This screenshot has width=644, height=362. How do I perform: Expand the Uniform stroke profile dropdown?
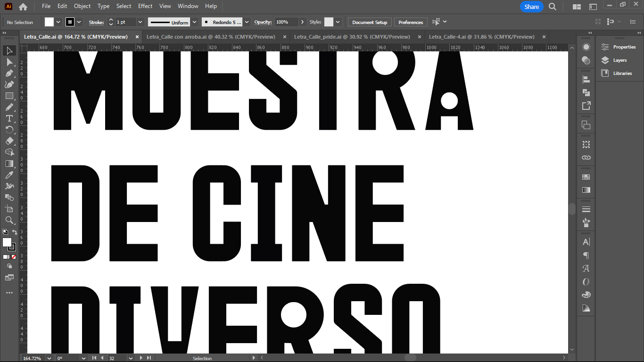193,22
